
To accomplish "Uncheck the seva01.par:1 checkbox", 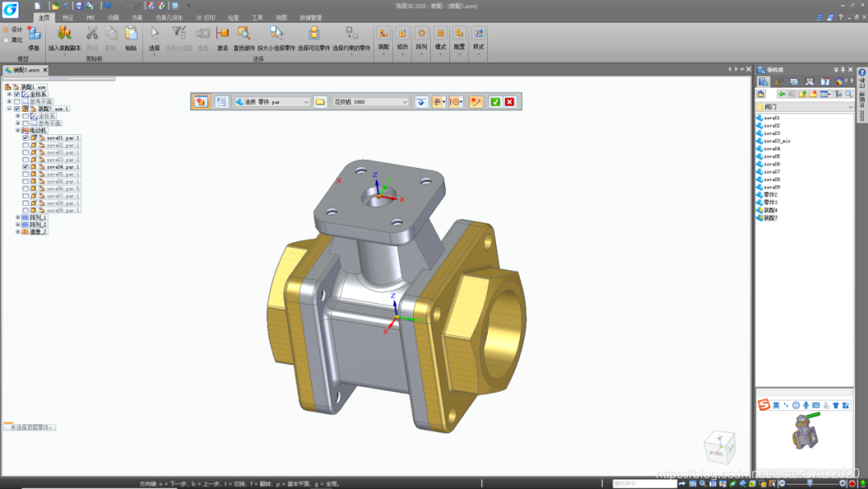I will click(26, 138).
